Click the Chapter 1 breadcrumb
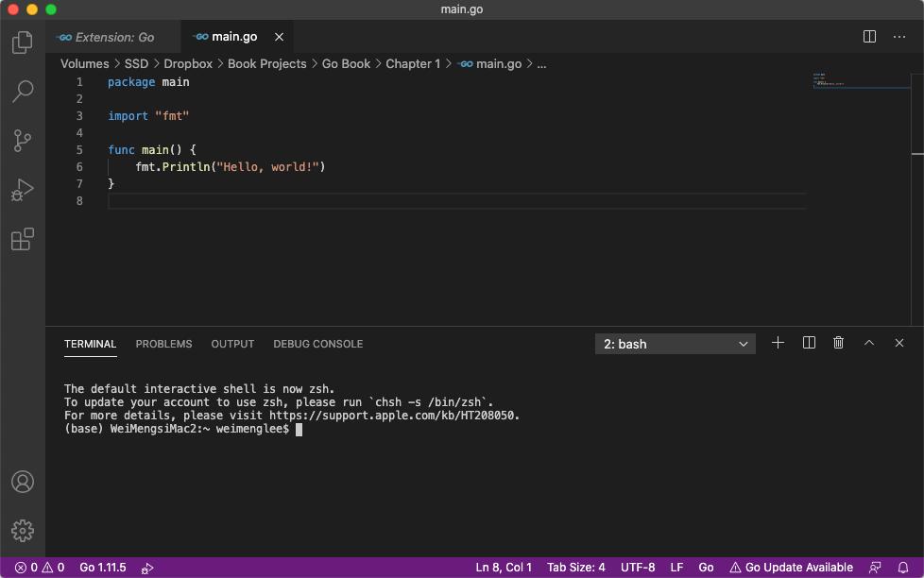Image resolution: width=924 pixels, height=578 pixels. pyautogui.click(x=413, y=63)
